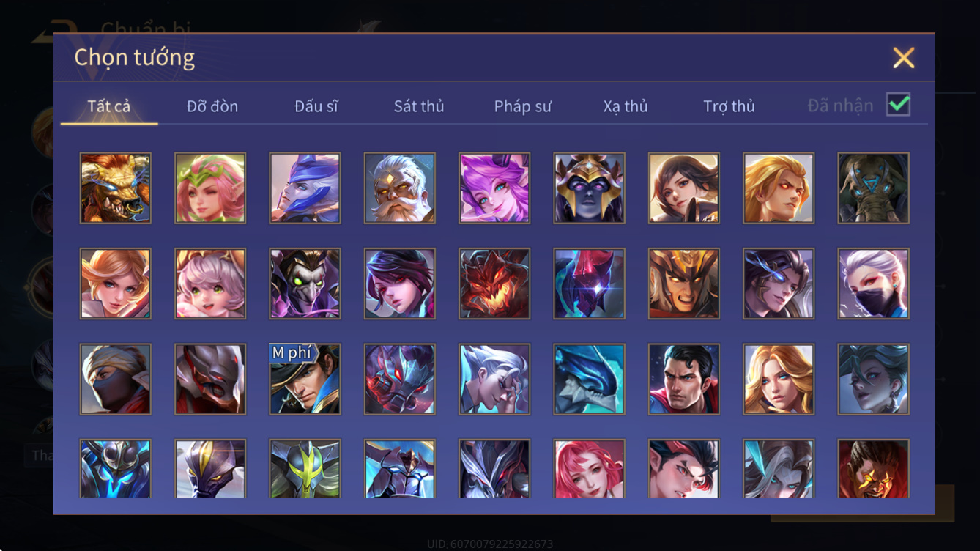Pick the hooded masked assassin hero portrait
980x551 pixels.
[116, 380]
